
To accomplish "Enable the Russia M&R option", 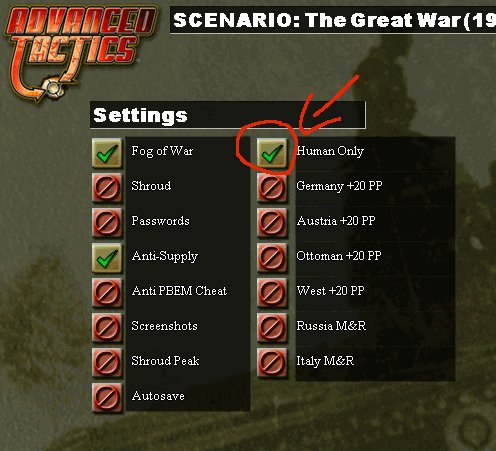I will point(272,328).
